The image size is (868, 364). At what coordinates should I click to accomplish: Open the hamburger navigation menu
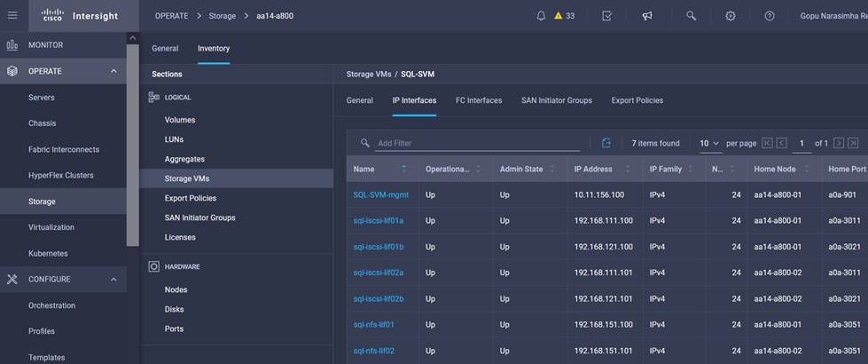[x=12, y=15]
